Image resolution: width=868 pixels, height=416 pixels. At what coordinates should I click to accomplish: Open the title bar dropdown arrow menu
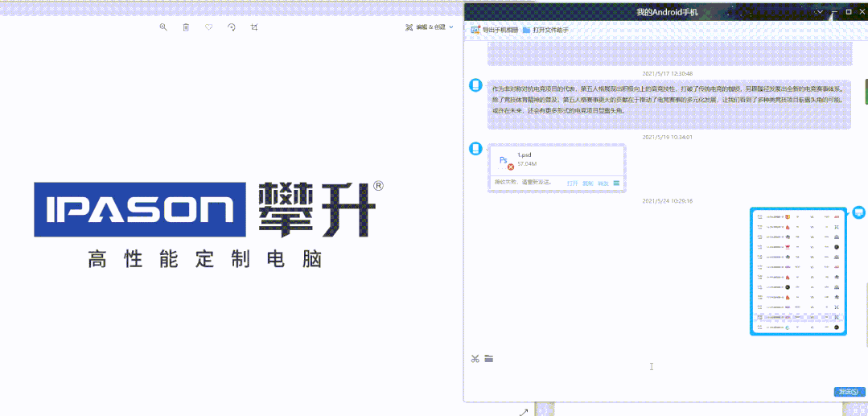click(x=819, y=12)
